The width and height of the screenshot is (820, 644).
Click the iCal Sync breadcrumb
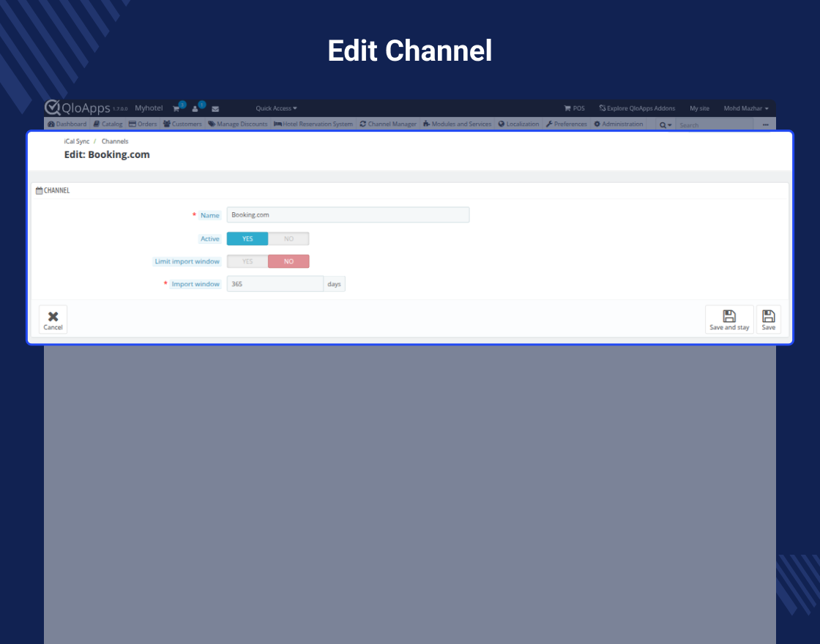[77, 141]
